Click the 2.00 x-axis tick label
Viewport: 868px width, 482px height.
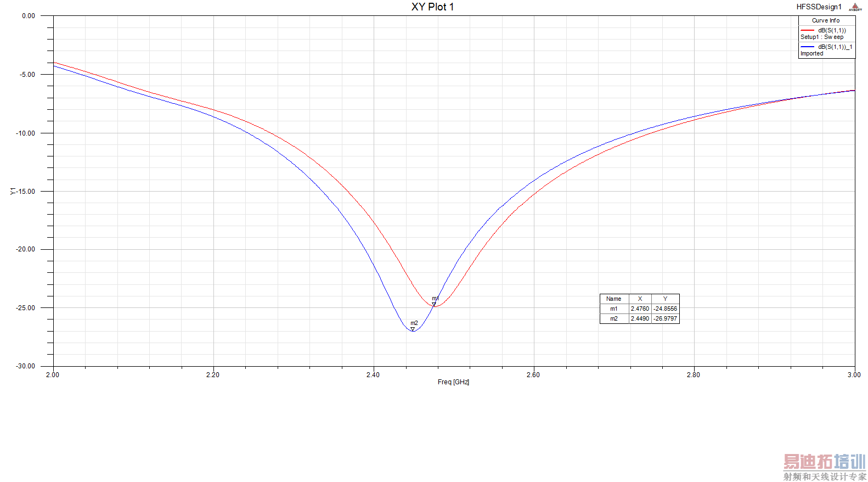[x=53, y=375]
